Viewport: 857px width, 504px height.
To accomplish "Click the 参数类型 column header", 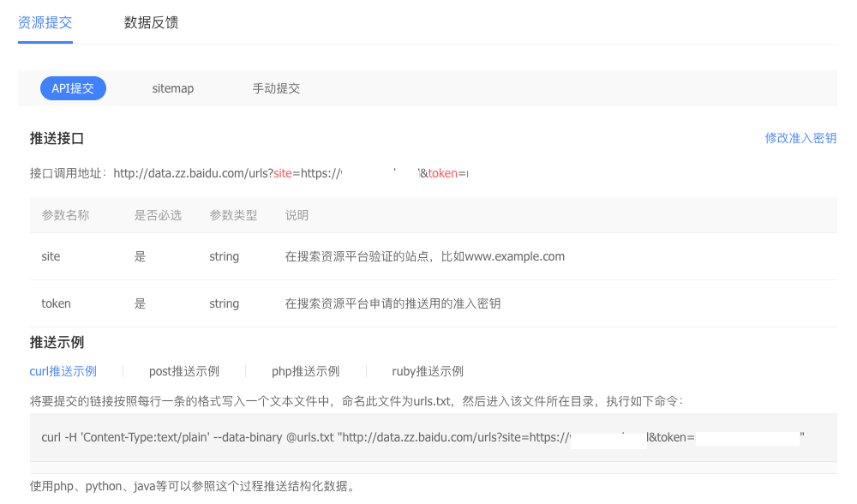I will (233, 215).
